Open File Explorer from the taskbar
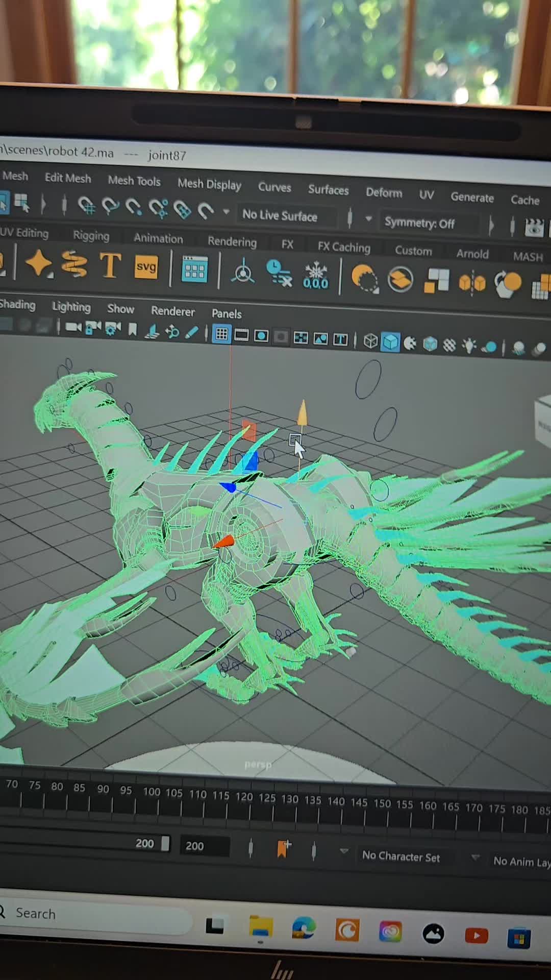The image size is (551, 980). [x=261, y=927]
